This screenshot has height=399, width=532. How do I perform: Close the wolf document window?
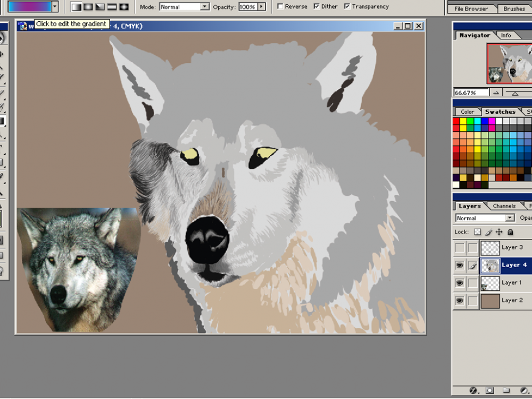click(x=419, y=26)
